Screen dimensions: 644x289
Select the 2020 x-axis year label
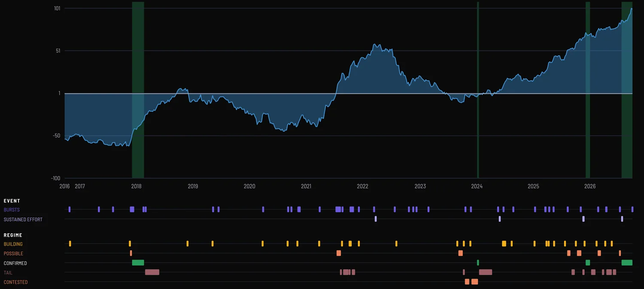point(249,186)
